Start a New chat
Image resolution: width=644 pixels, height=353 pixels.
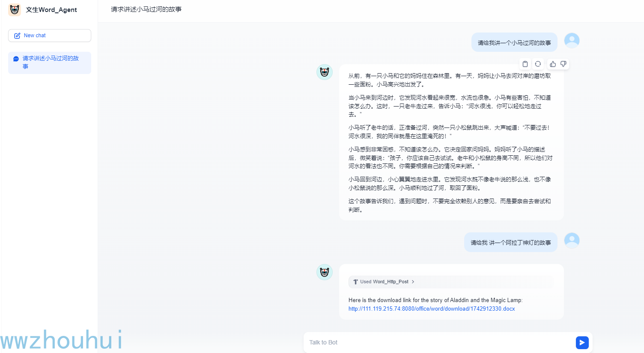click(x=50, y=36)
